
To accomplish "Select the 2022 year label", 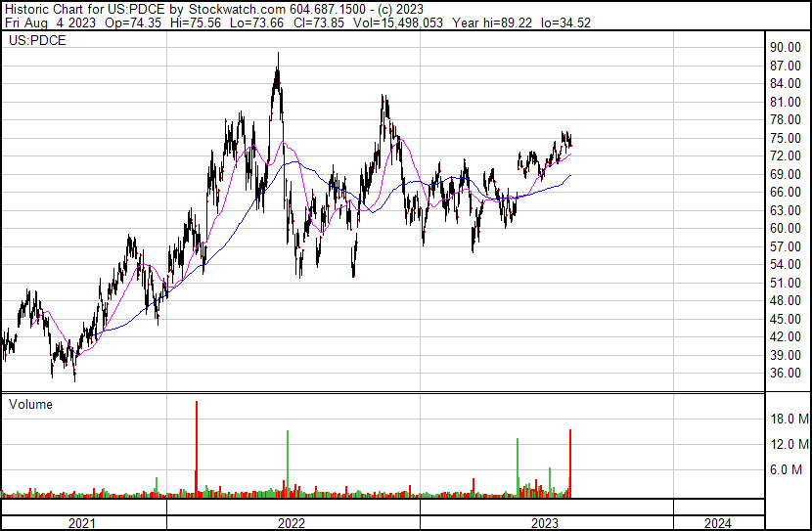I will click(292, 523).
